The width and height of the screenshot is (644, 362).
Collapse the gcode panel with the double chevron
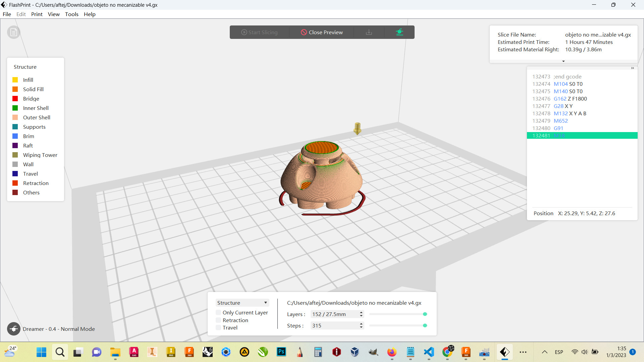[x=632, y=68]
